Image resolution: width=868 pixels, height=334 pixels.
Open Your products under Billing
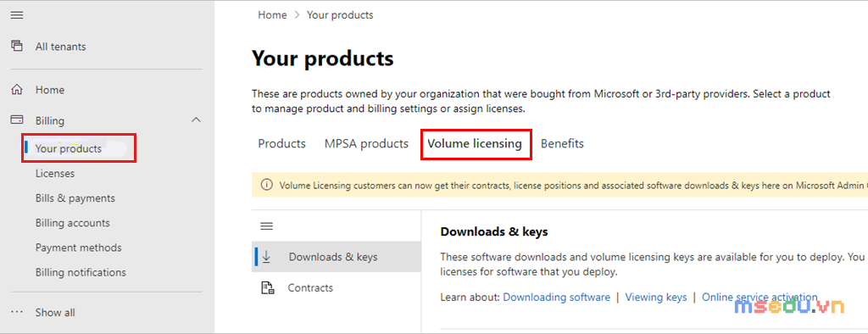point(69,148)
